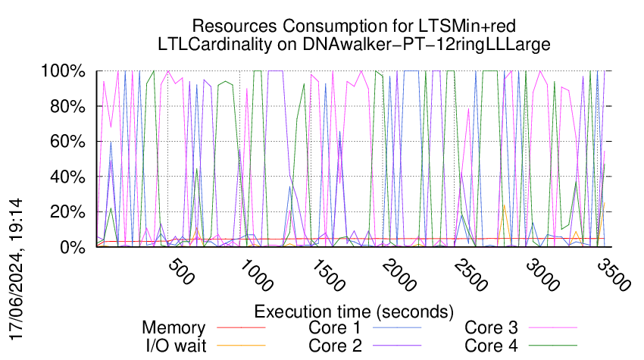The width and height of the screenshot is (644, 360).
Task: Click the '0%' y-axis label
Action: tap(73, 247)
